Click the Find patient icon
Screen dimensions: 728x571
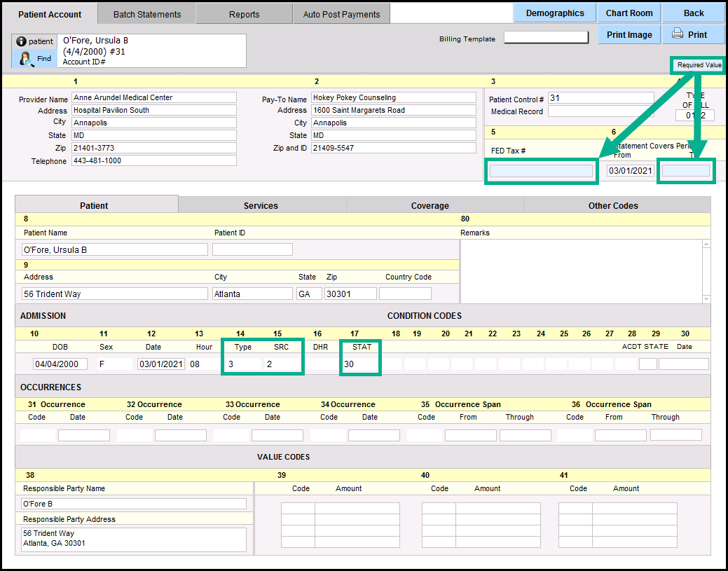27,59
